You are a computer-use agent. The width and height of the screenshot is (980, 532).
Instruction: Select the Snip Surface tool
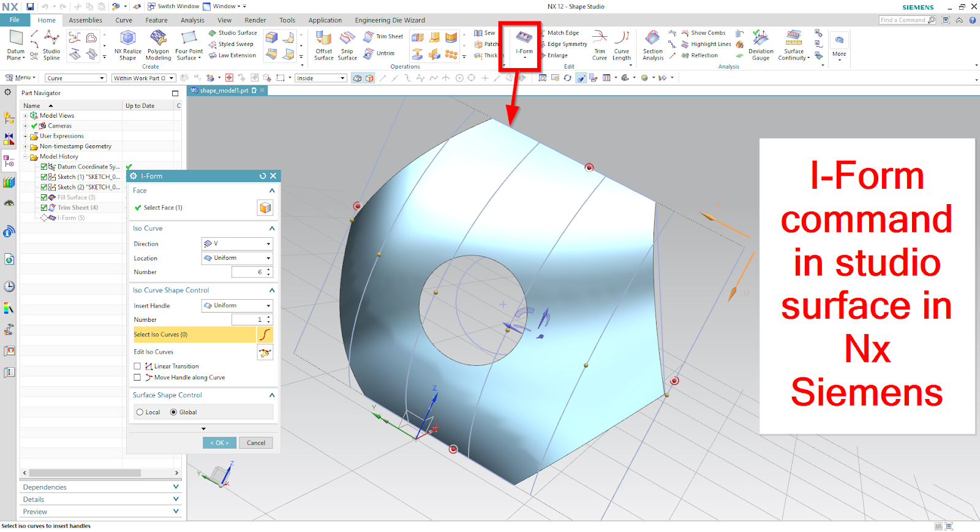[x=347, y=45]
